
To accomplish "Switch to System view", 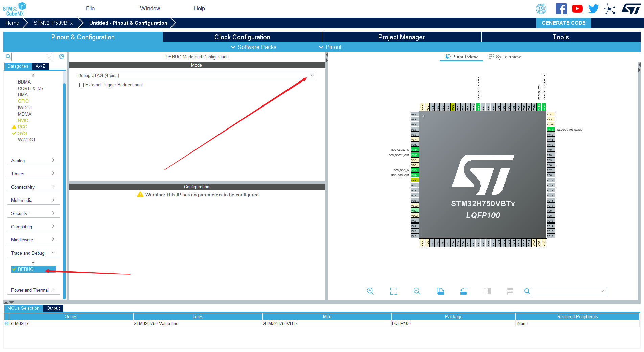I will [x=505, y=57].
